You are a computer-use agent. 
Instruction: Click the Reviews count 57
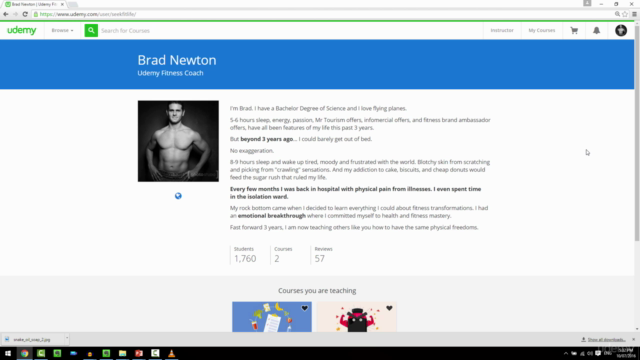320,258
